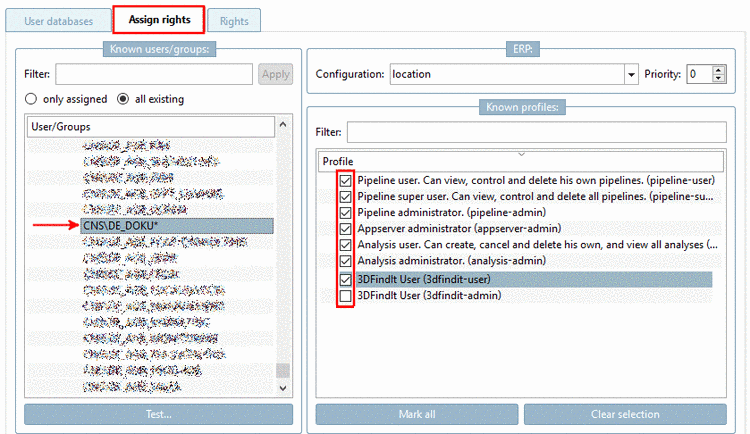
Task: Open the Assign rights tab
Action: 159,20
